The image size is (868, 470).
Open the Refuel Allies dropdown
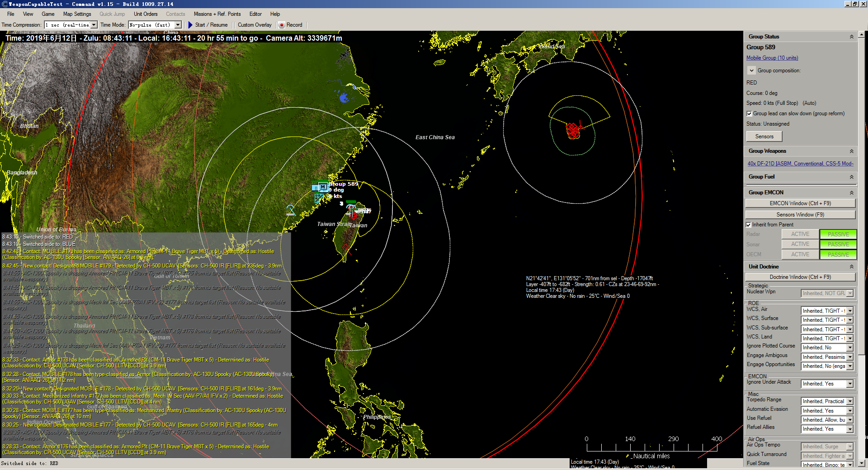tap(850, 429)
